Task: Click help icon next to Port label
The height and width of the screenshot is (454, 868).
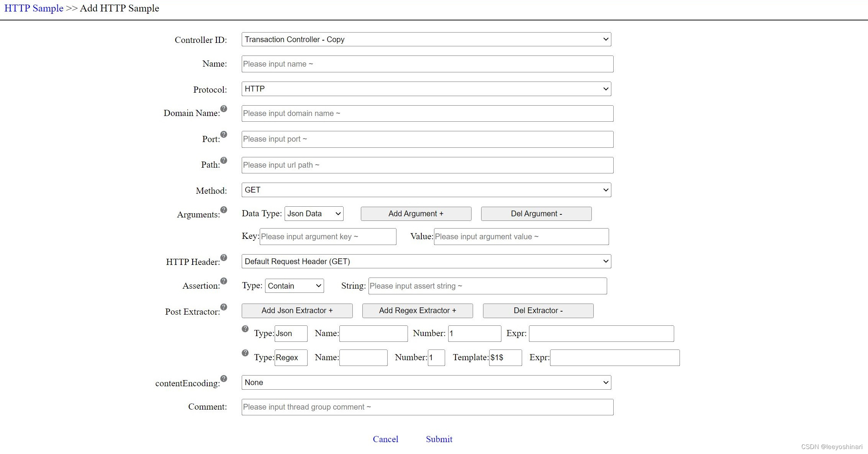Action: [224, 134]
